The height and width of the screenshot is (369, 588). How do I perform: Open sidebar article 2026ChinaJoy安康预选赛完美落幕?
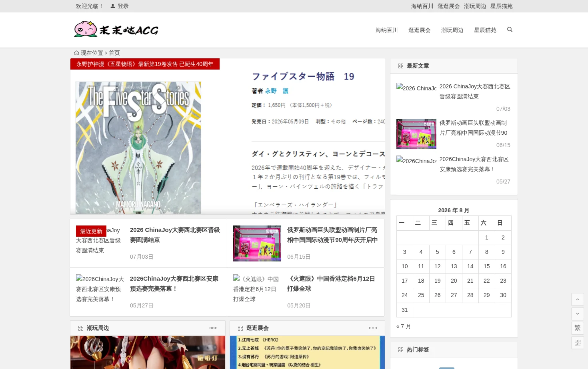pos(474,164)
